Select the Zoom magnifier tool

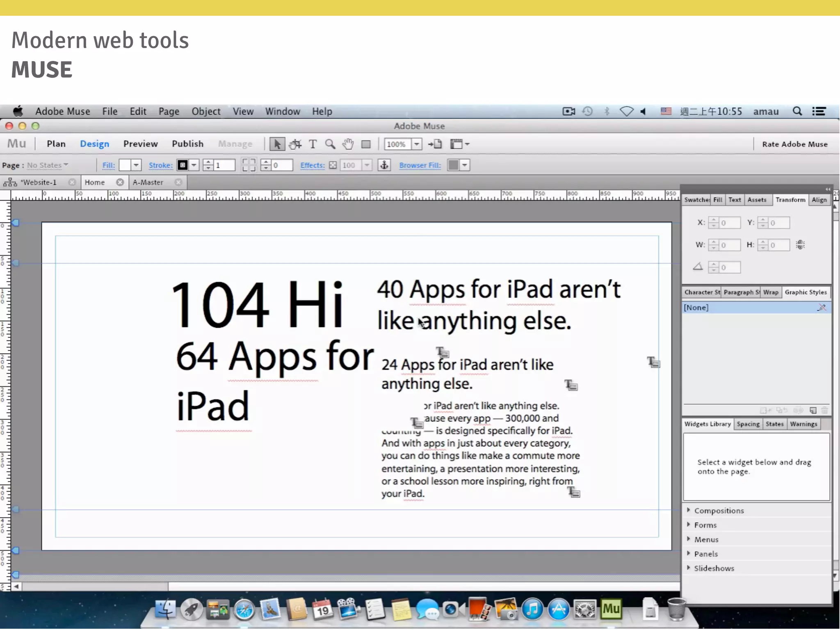click(330, 144)
